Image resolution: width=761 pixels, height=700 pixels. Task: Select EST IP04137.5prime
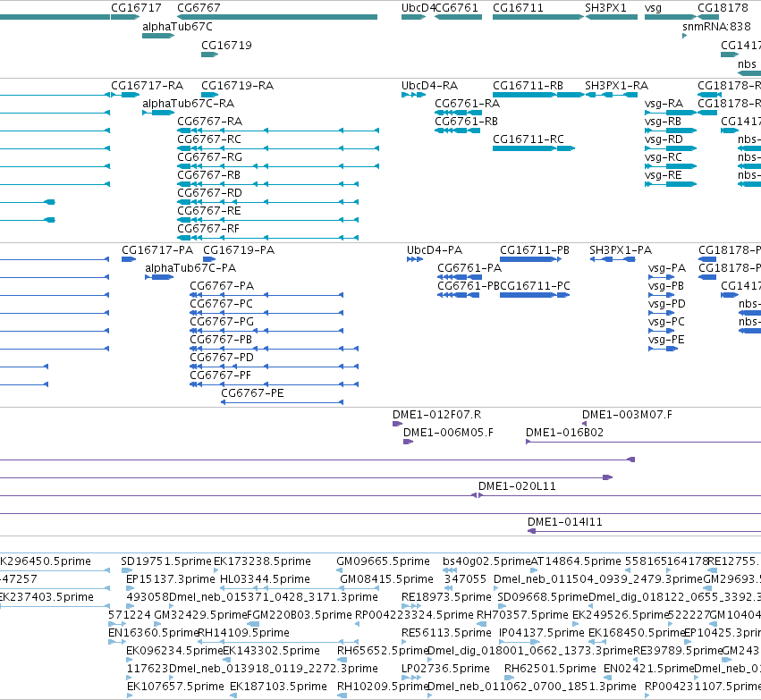pyautogui.click(x=542, y=633)
